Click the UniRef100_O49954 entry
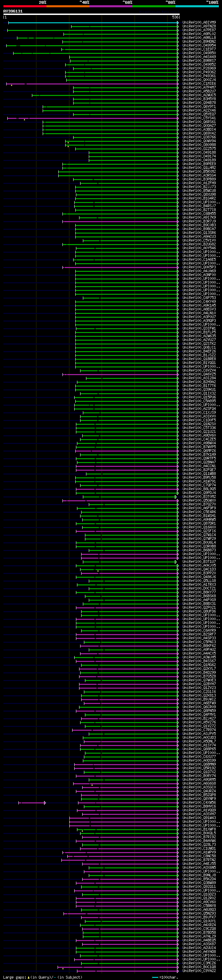 coord(199,45)
